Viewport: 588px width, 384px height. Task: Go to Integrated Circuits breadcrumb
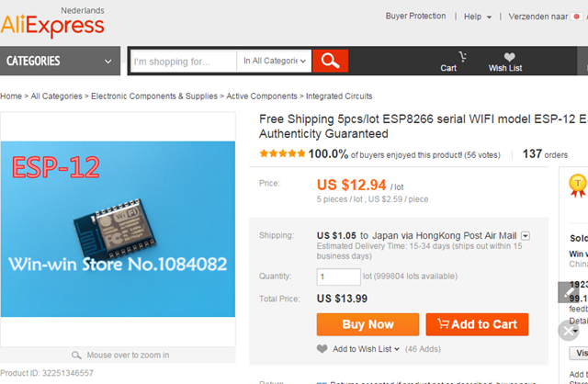coord(339,96)
